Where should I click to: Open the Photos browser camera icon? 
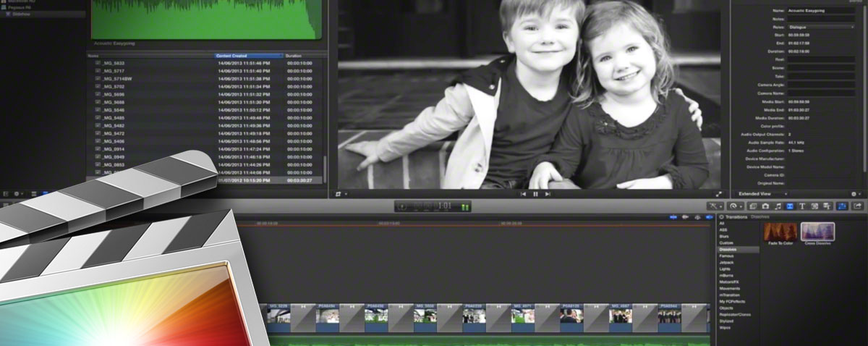click(765, 206)
